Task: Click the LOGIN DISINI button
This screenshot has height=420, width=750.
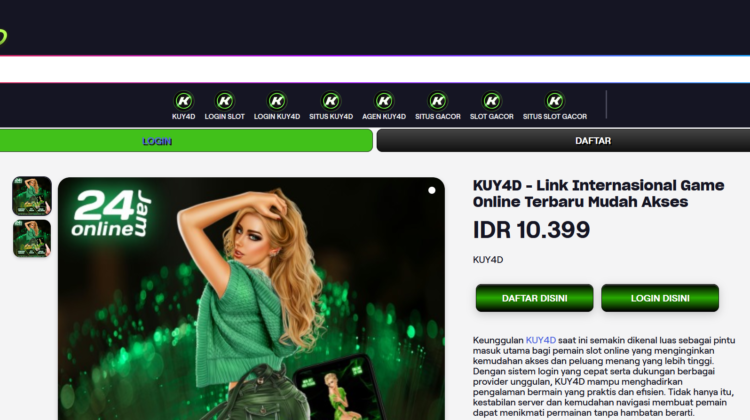Action: pos(660,298)
